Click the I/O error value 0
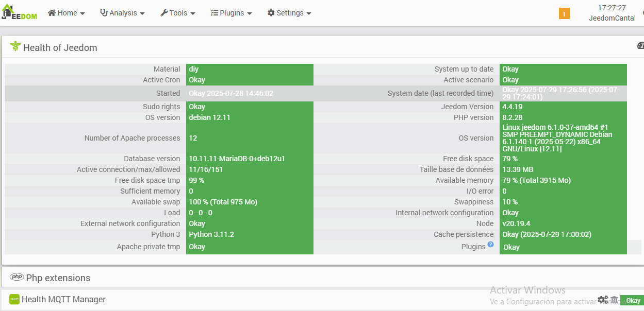 point(504,191)
